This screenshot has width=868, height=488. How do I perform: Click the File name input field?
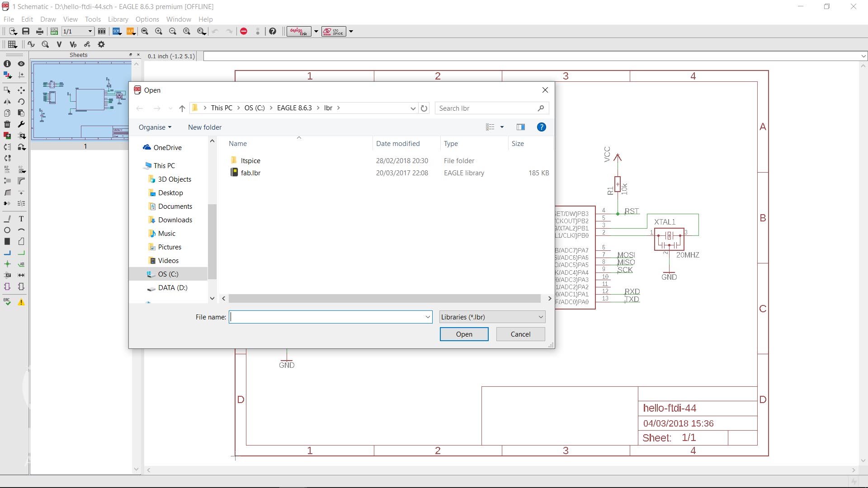tap(330, 317)
